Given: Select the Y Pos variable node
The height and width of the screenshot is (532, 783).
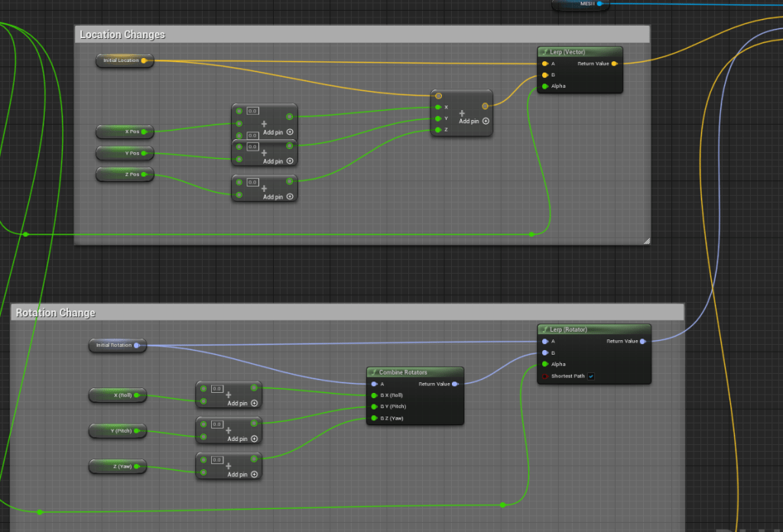Looking at the screenshot, I should pos(124,154).
